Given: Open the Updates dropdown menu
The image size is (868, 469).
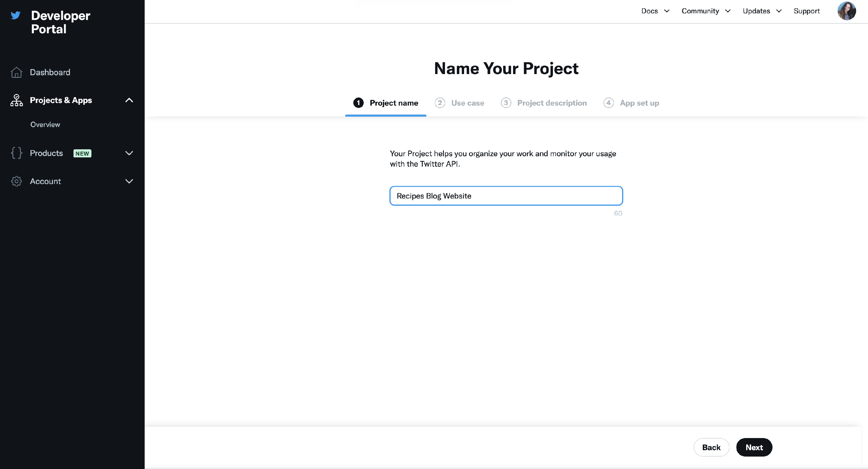Looking at the screenshot, I should pos(762,11).
